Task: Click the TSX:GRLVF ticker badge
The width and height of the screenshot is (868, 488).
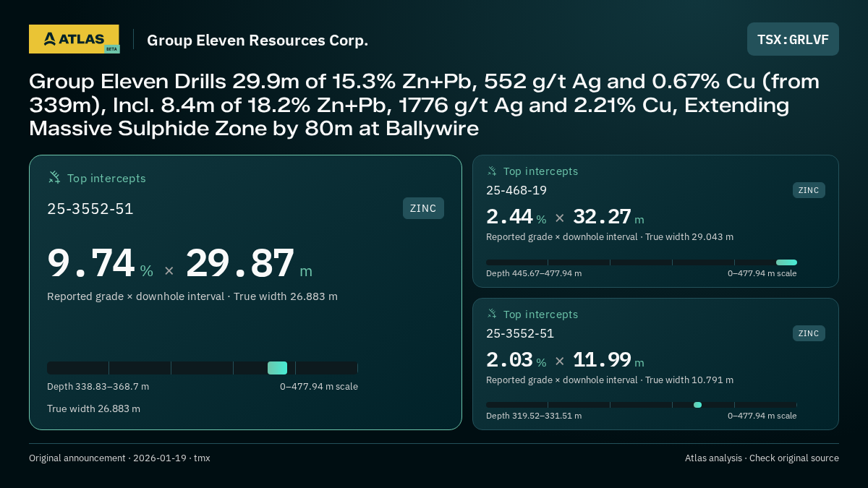Action: (x=793, y=39)
